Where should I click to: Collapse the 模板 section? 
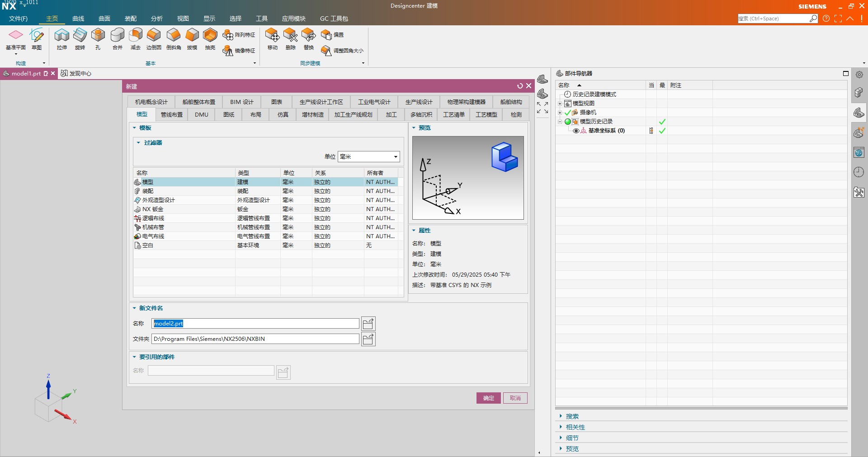(x=134, y=128)
